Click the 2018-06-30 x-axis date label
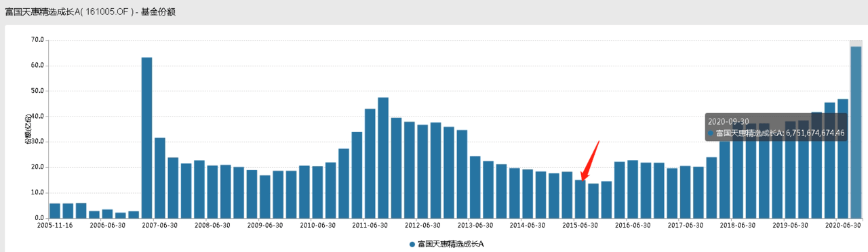The image size is (868, 252). (x=738, y=226)
